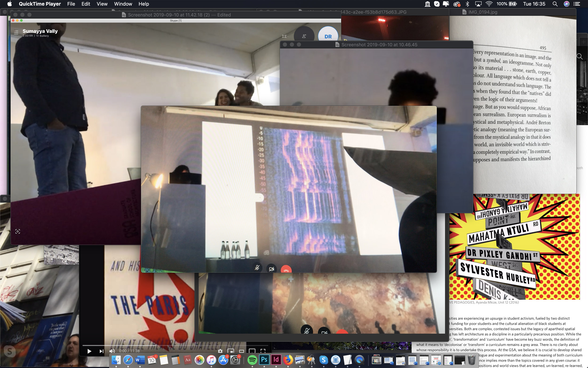Screen dimensions: 588x368
Task: Open Photoshop from the Dock
Action: coord(264,360)
